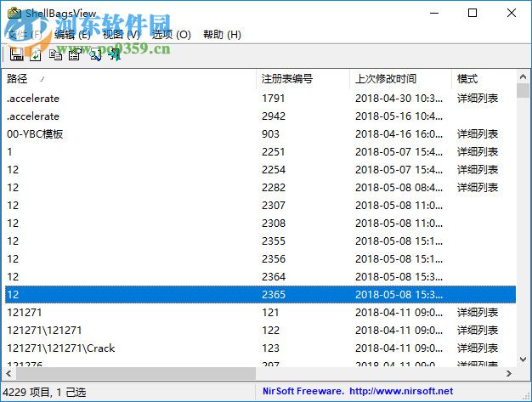Sort by the 注册表编号 column header

tap(303, 79)
